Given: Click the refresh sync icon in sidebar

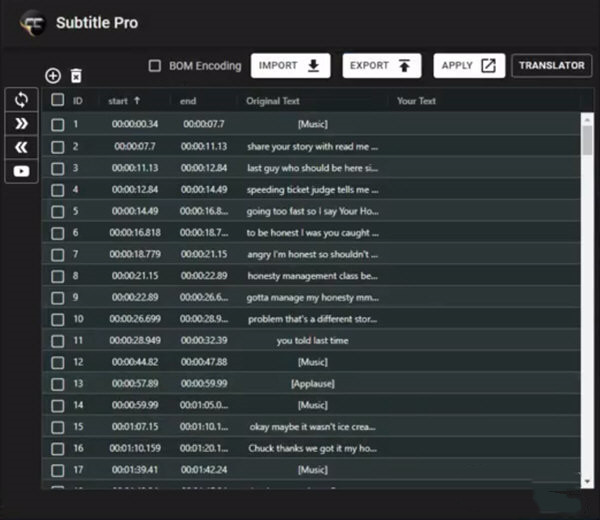Looking at the screenshot, I should point(22,99).
